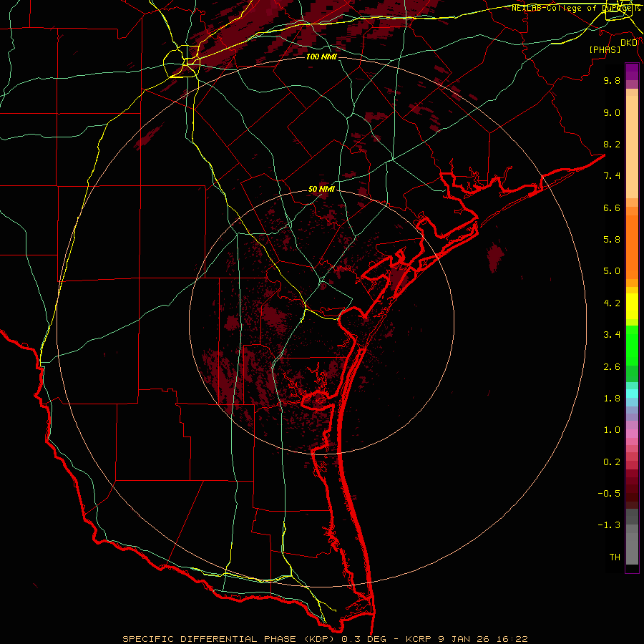This screenshot has height=644, width=644.
Task: Click the 2.6 scale value
Action: click(x=612, y=367)
